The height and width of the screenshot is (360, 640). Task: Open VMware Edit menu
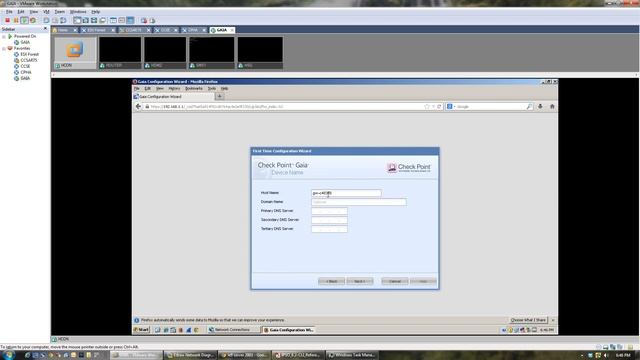21,12
